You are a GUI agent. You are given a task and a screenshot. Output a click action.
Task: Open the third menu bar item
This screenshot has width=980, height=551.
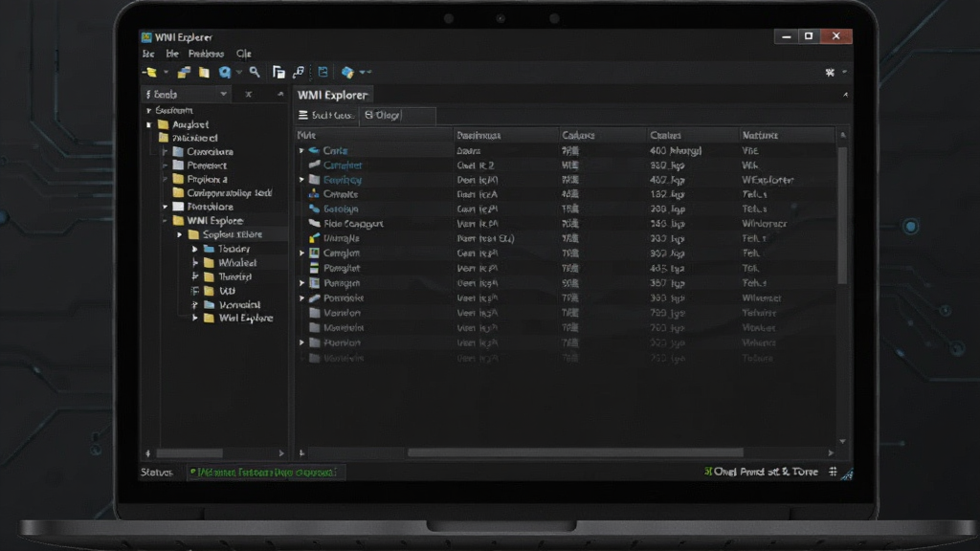pos(206,54)
